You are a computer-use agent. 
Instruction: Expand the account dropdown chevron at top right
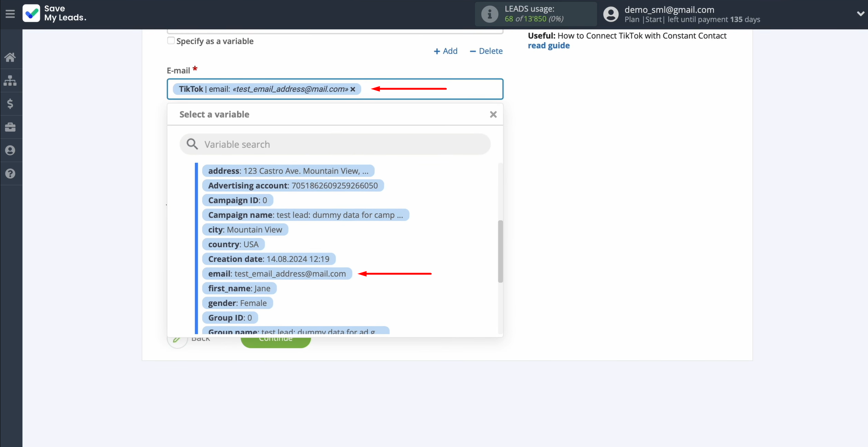click(x=861, y=13)
